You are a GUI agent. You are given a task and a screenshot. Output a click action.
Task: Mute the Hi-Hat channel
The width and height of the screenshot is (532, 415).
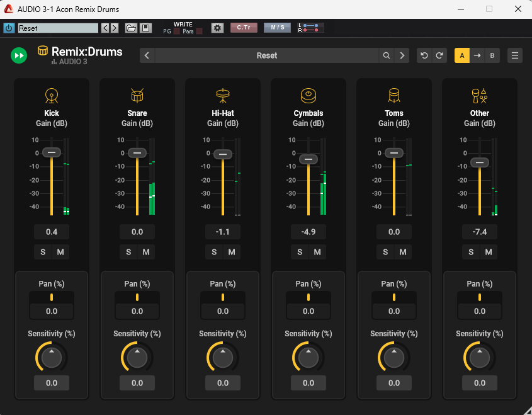point(232,252)
